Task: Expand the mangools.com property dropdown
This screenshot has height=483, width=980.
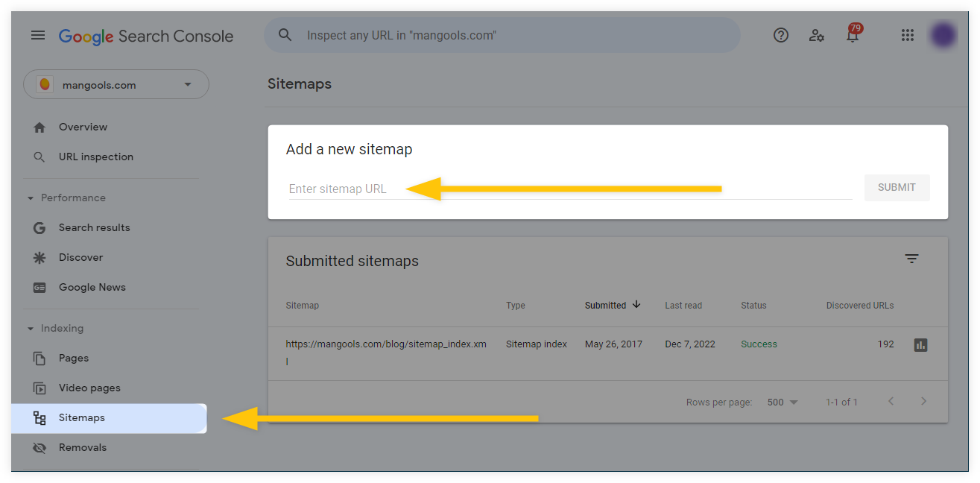Action: point(116,85)
